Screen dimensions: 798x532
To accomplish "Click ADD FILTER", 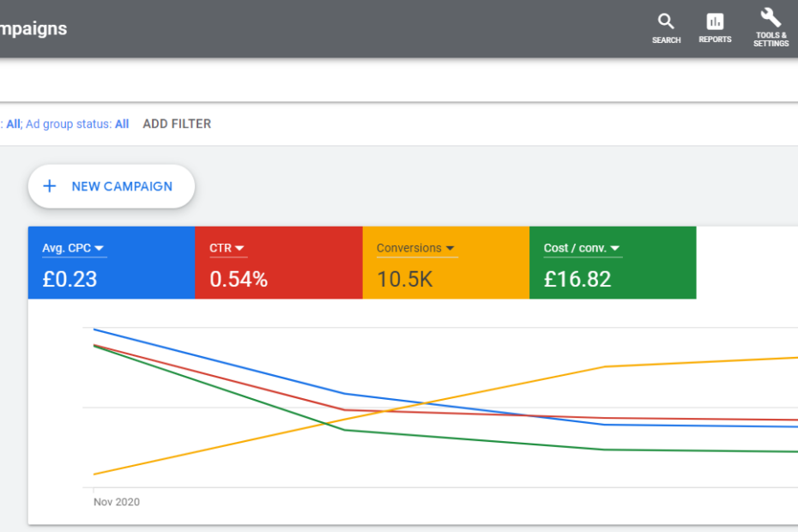I will 177,124.
